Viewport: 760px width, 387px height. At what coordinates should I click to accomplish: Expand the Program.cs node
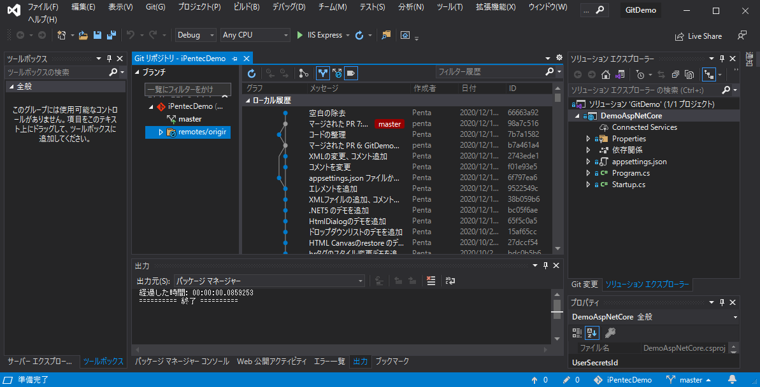click(588, 173)
